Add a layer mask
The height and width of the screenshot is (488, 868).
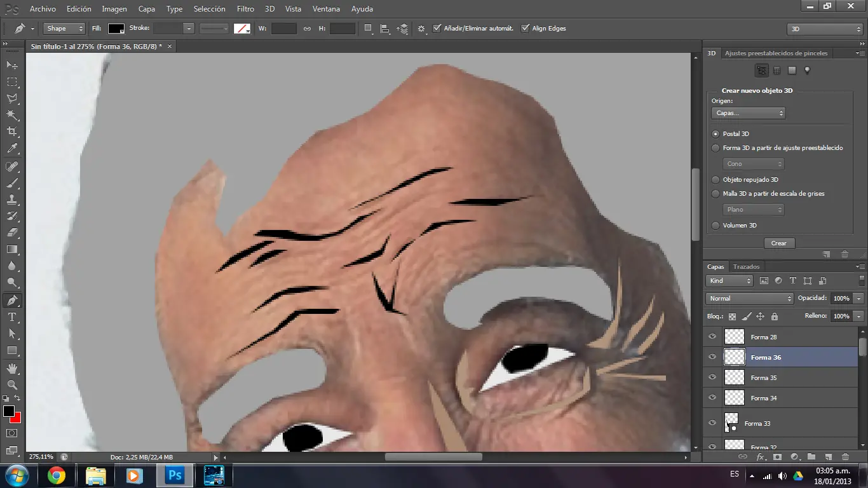[777, 457]
